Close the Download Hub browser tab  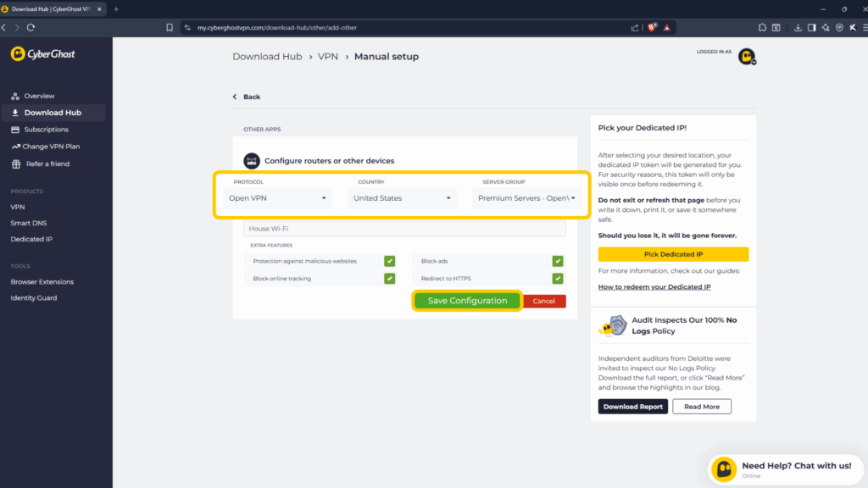tap(99, 8)
